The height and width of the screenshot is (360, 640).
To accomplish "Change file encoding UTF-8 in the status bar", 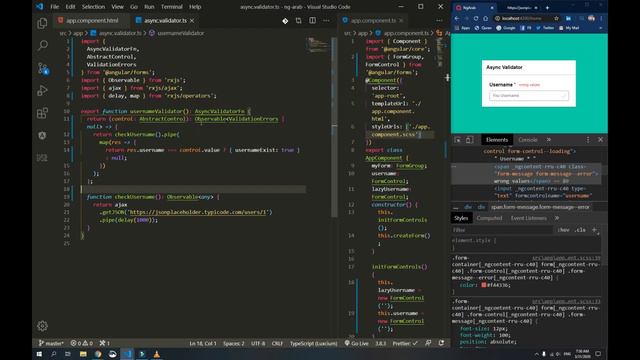I will coord(258,343).
